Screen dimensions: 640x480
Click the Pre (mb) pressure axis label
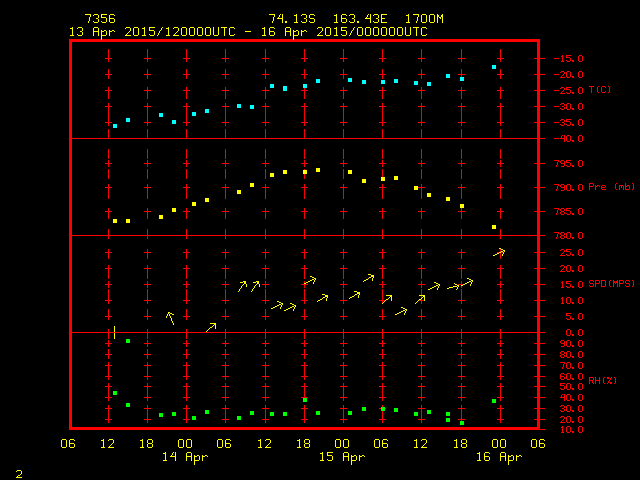611,187
